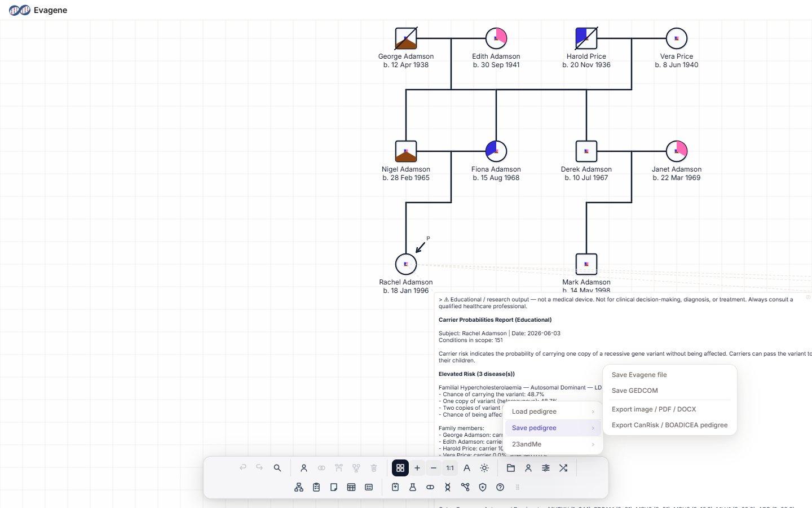The image size is (812, 508).
Task: Select Janet Adamson's circle symbol
Action: point(677,151)
